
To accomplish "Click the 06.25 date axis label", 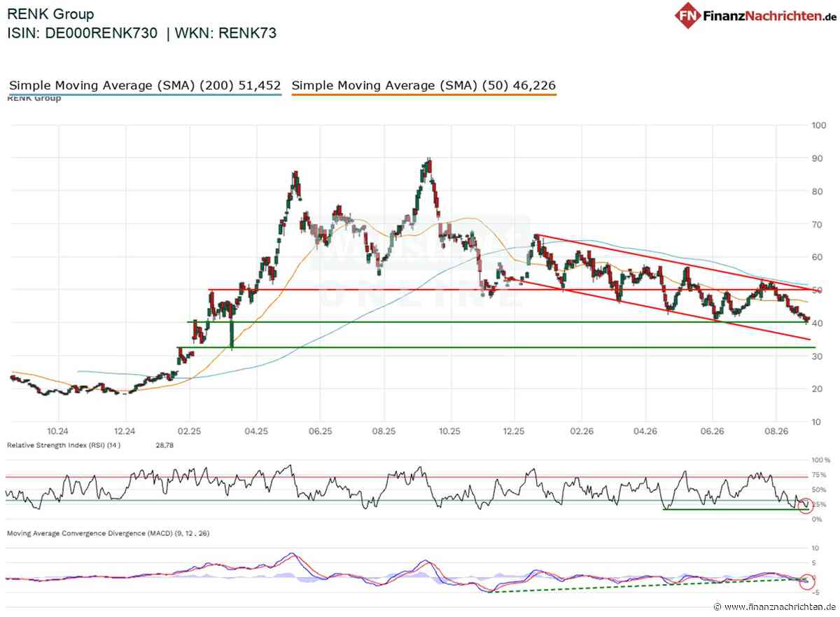I will [319, 432].
